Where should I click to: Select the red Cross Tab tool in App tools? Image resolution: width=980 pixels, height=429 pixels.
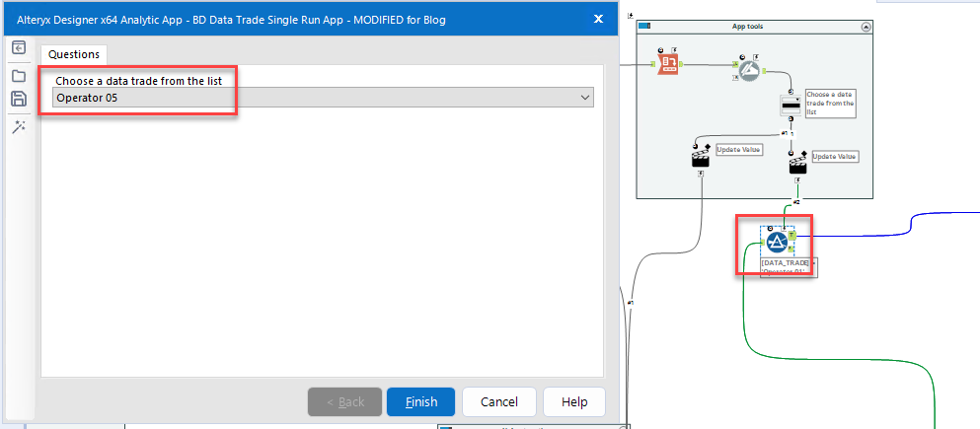pos(667,64)
